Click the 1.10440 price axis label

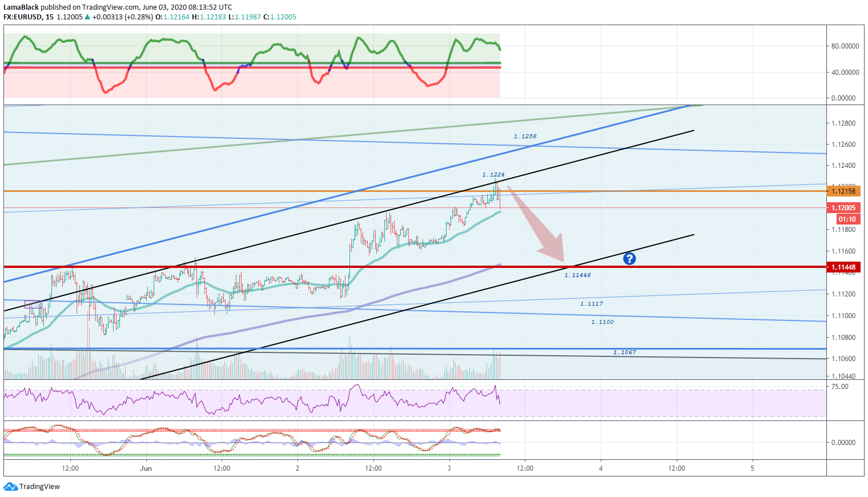click(x=843, y=376)
